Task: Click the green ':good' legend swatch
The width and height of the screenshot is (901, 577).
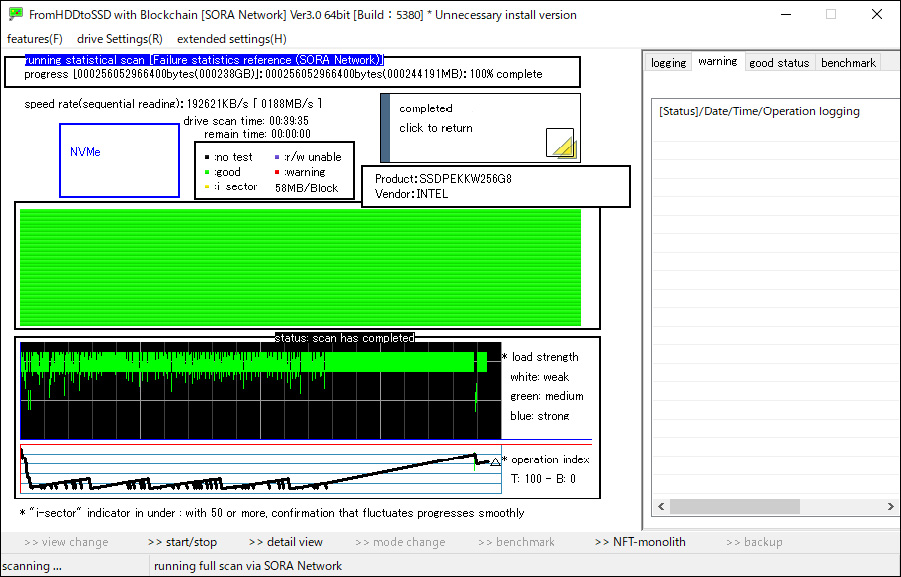Action: coord(207,172)
